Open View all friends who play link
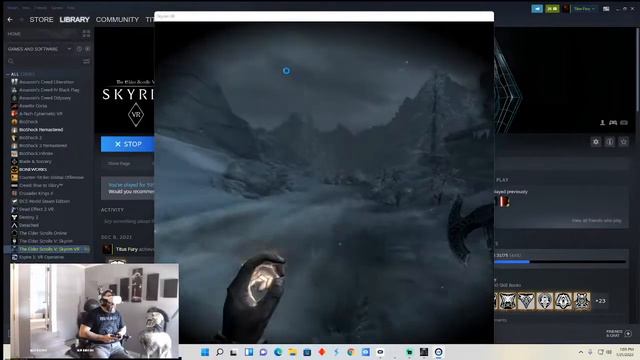The width and height of the screenshot is (640, 360). pyautogui.click(x=596, y=220)
